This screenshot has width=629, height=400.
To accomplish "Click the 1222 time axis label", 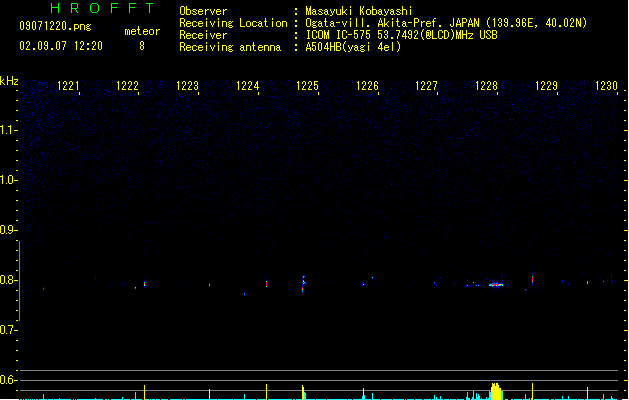I will (x=127, y=86).
